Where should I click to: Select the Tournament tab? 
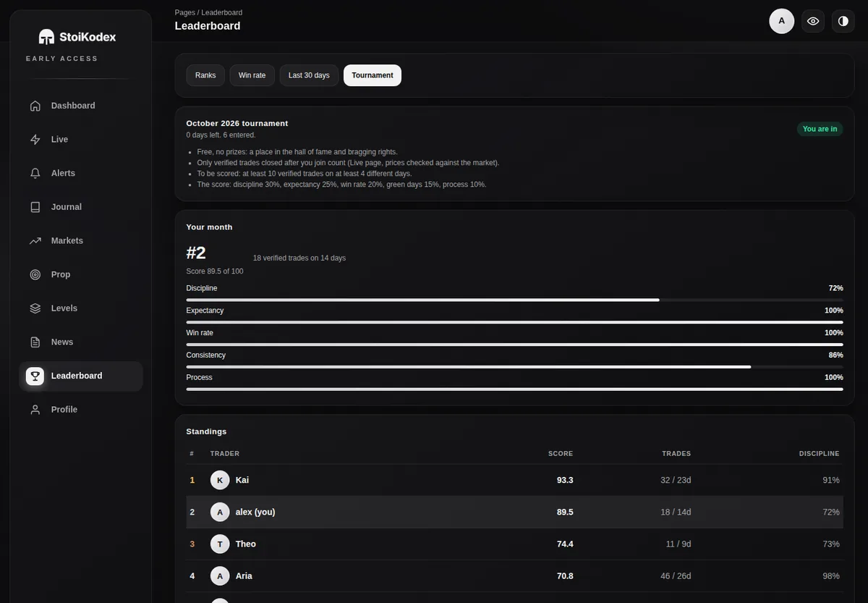(373, 75)
